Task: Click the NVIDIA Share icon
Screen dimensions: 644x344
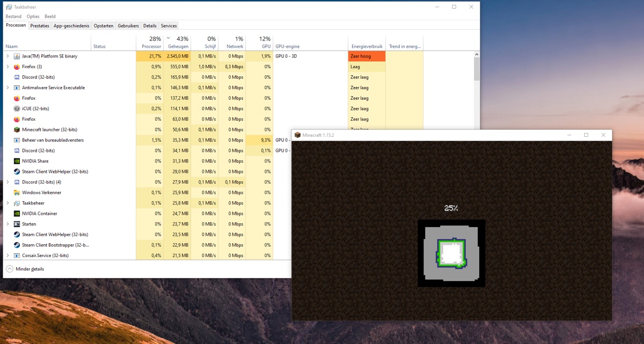Action: point(17,161)
